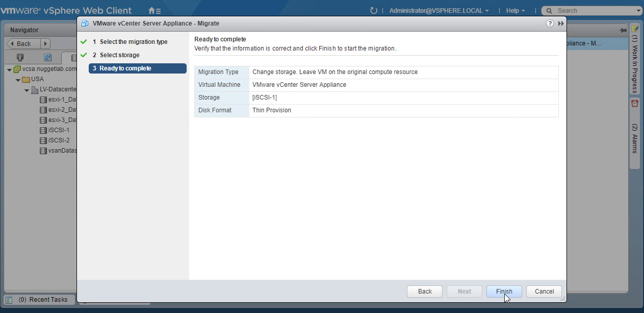The image size is (644, 313).
Task: Click the Work In Progress note icon
Action: [x=635, y=29]
